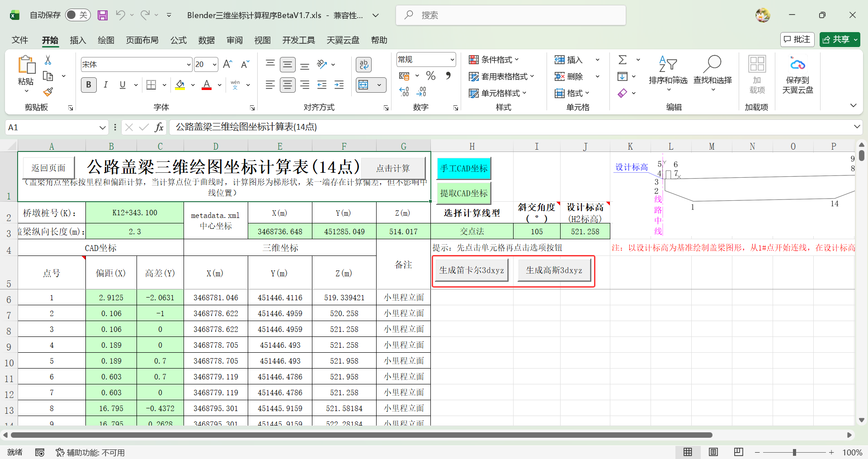Open the 公式 ribbon tab
Viewport: 868px width, 459px height.
point(178,40)
